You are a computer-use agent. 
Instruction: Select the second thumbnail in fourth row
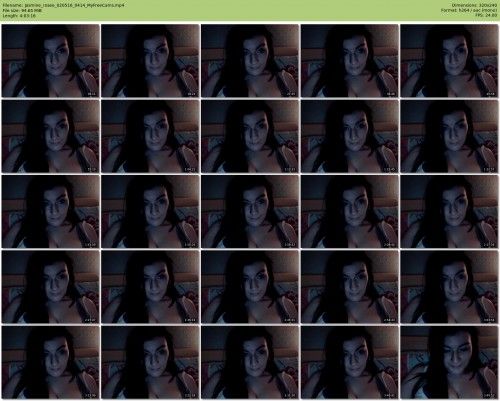(150, 287)
